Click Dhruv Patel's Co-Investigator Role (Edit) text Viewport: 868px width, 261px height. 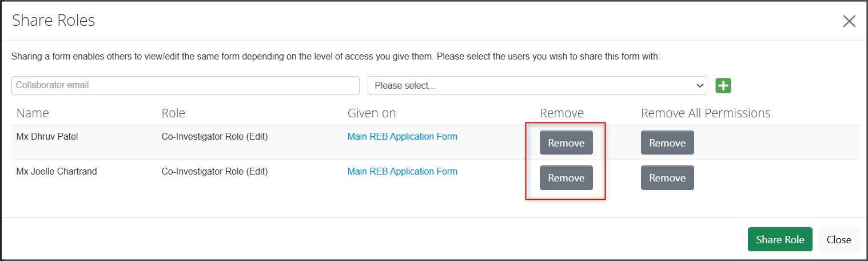click(214, 137)
